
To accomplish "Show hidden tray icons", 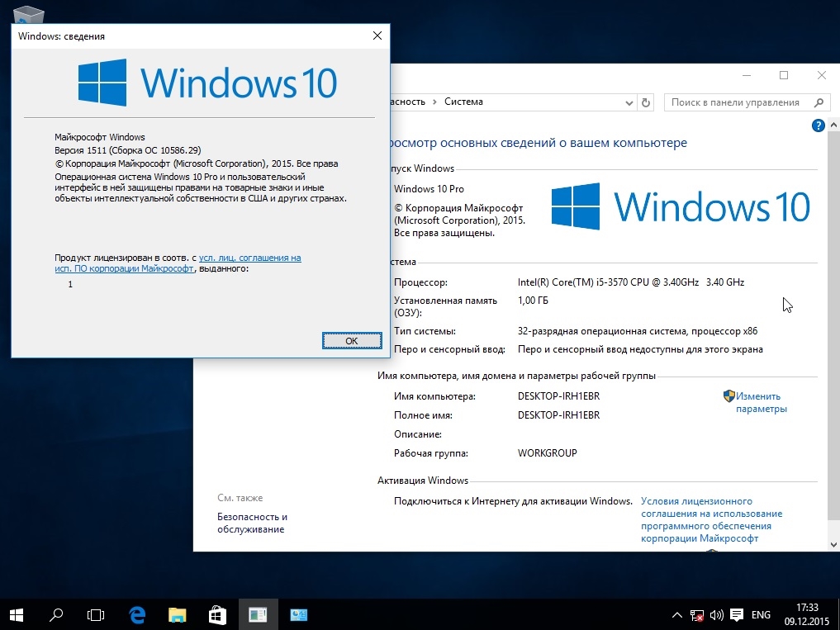I will coord(676,615).
